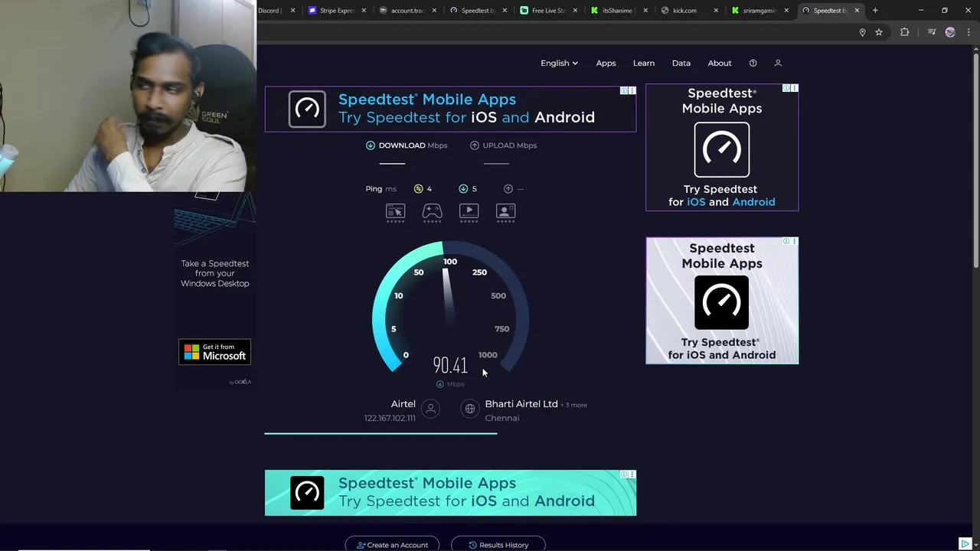Image resolution: width=980 pixels, height=551 pixels.
Task: Close the light side ad
Action: (x=794, y=241)
